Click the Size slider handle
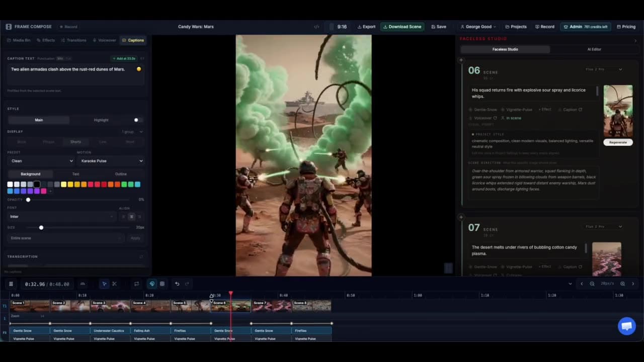This screenshot has height=362, width=644. pyautogui.click(x=41, y=228)
